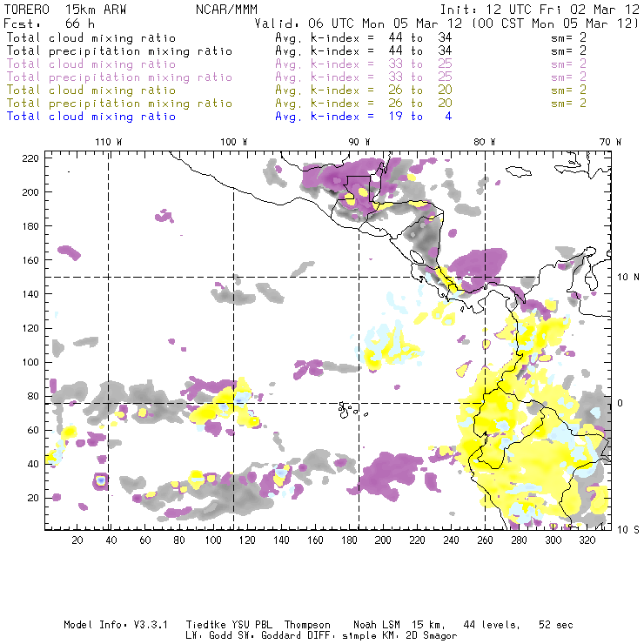The image size is (644, 644).
Task: Click the black 'Avg. k-index = 44 to 34' on cloud row
Action: coord(364,38)
